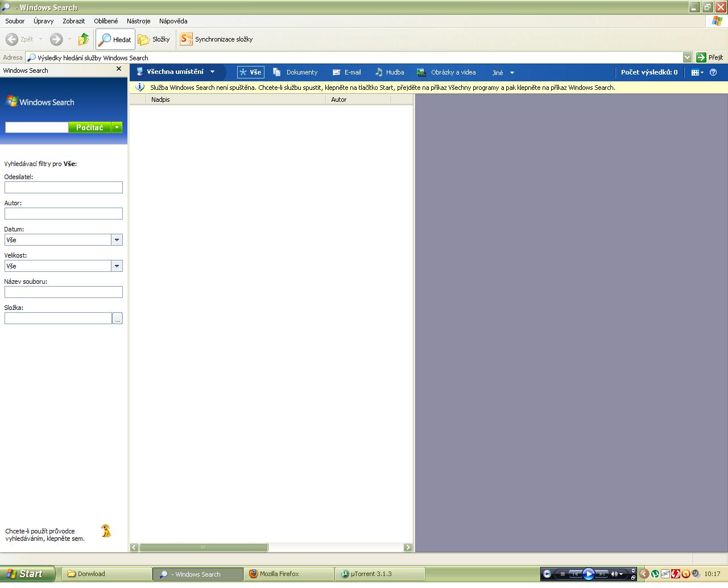Click the search companion dog icon

click(x=106, y=531)
